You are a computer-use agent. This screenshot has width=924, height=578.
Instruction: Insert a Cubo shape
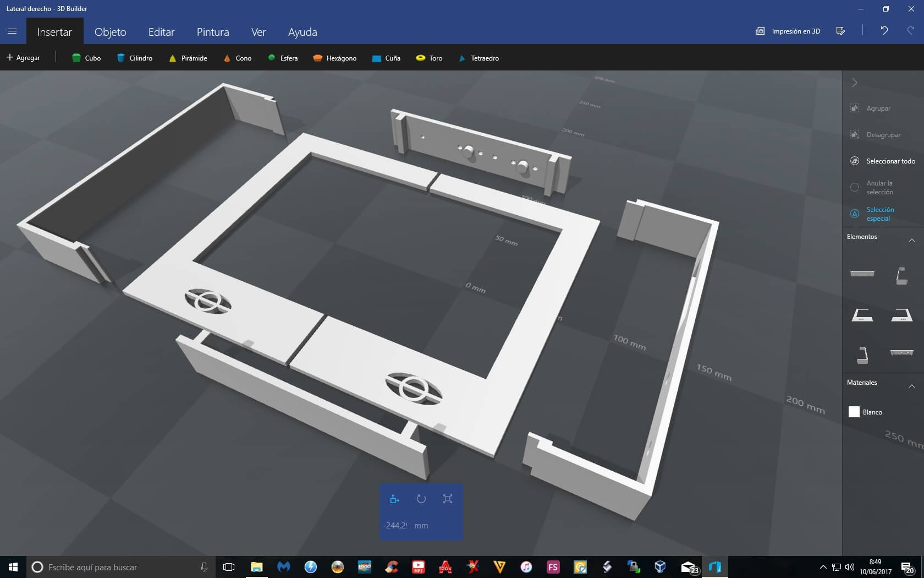pos(86,58)
